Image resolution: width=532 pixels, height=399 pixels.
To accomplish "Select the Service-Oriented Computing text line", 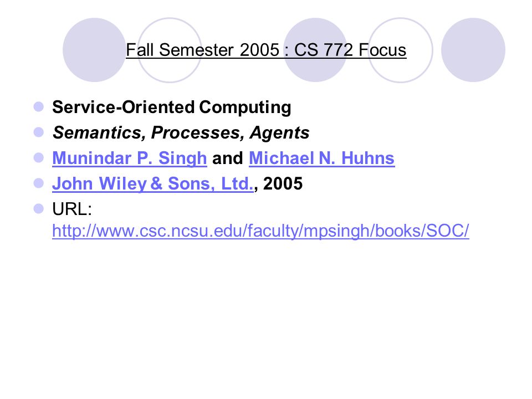I will [172, 107].
